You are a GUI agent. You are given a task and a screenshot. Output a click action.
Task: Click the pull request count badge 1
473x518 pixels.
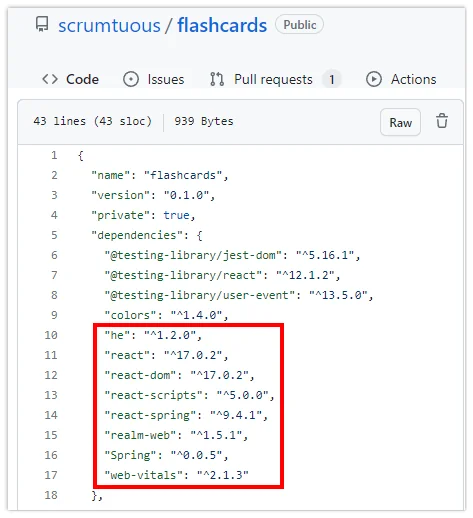[x=331, y=79]
